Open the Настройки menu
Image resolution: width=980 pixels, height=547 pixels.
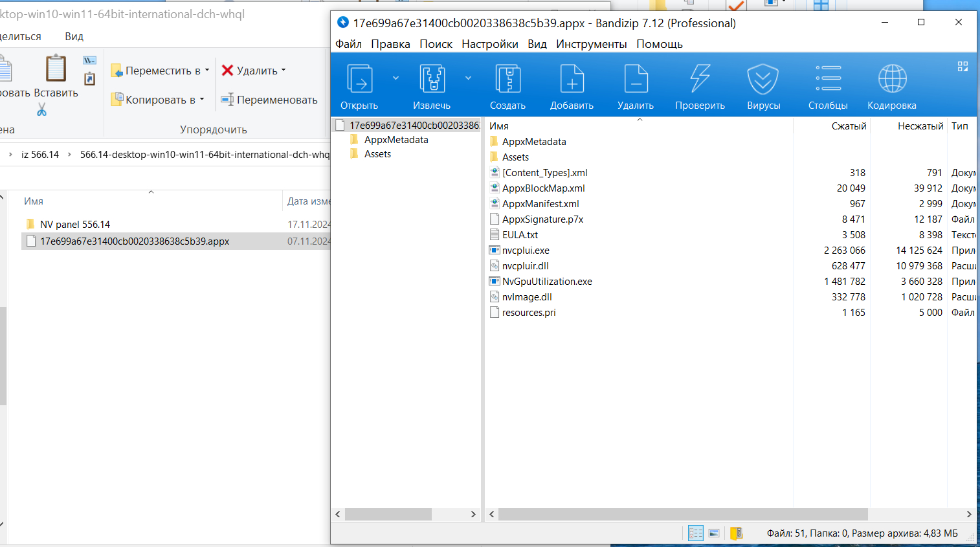[490, 44]
